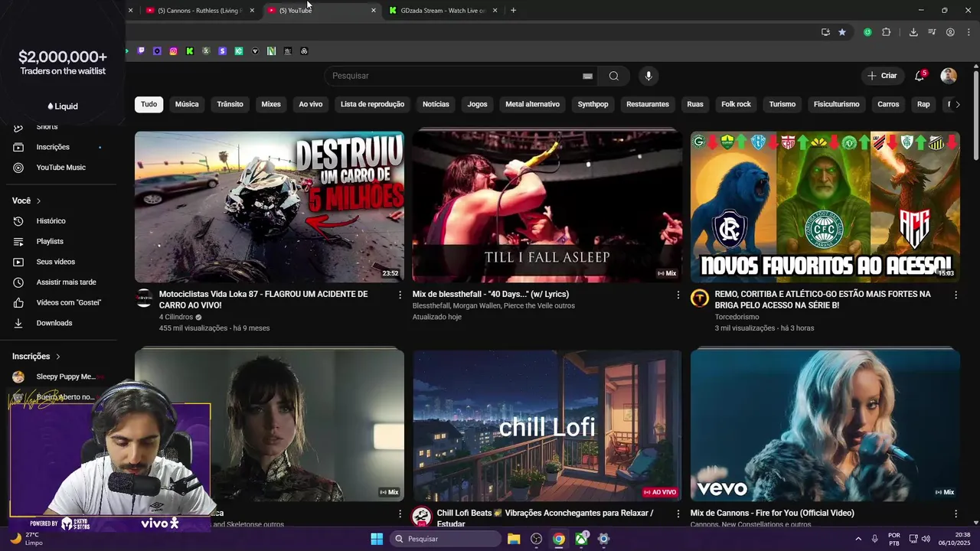Open File Explorer from the taskbar
This screenshot has width=980, height=551.
[x=514, y=539]
